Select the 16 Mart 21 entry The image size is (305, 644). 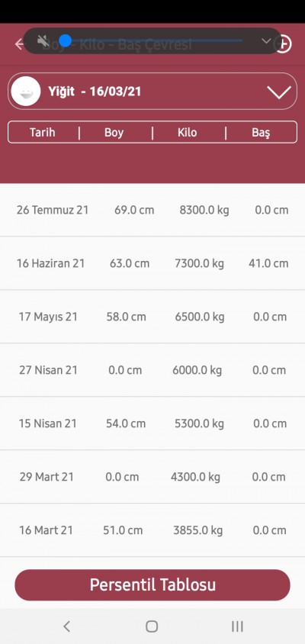click(x=152, y=530)
